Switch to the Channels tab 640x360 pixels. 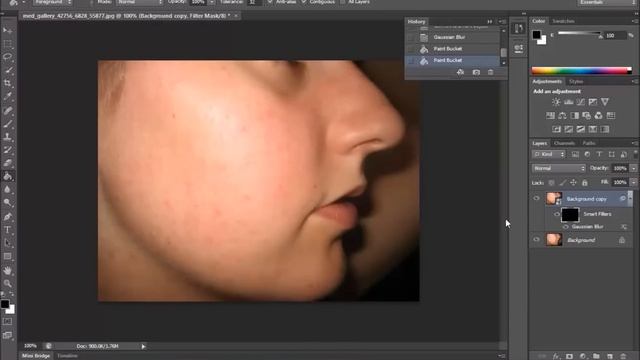[564, 143]
